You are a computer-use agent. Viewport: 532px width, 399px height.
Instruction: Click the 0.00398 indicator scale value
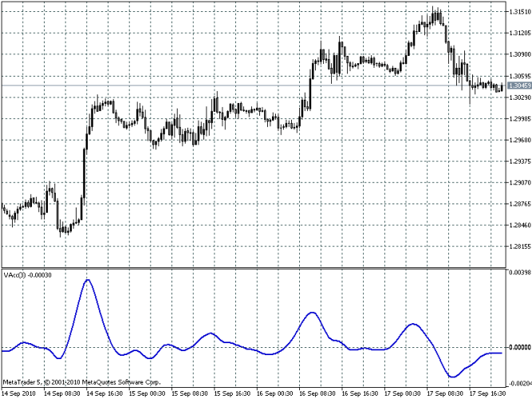[520, 272]
